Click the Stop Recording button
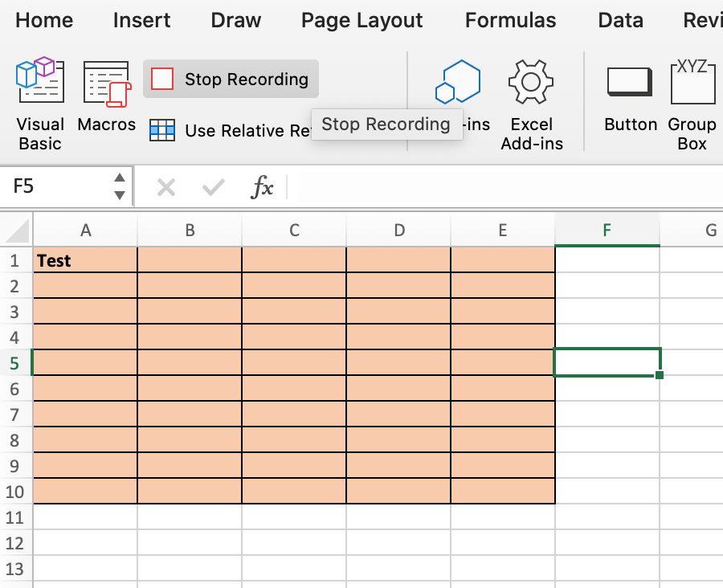 pyautogui.click(x=231, y=79)
